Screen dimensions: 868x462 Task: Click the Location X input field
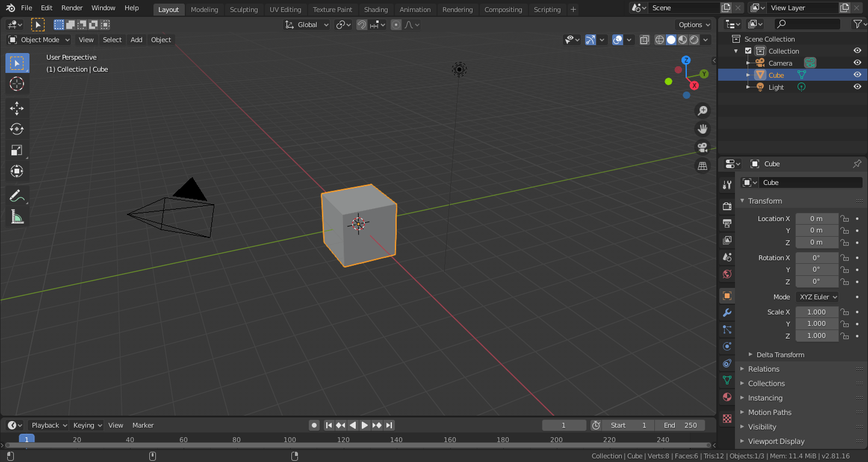point(817,218)
